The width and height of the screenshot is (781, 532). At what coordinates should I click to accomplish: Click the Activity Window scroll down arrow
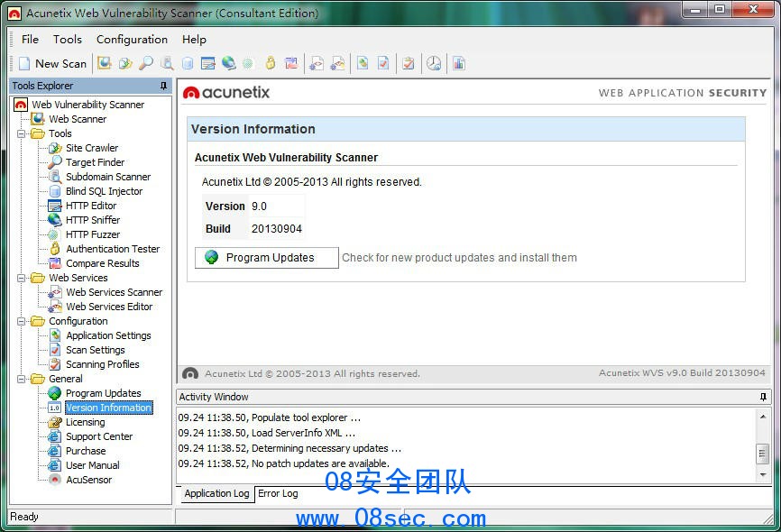763,475
